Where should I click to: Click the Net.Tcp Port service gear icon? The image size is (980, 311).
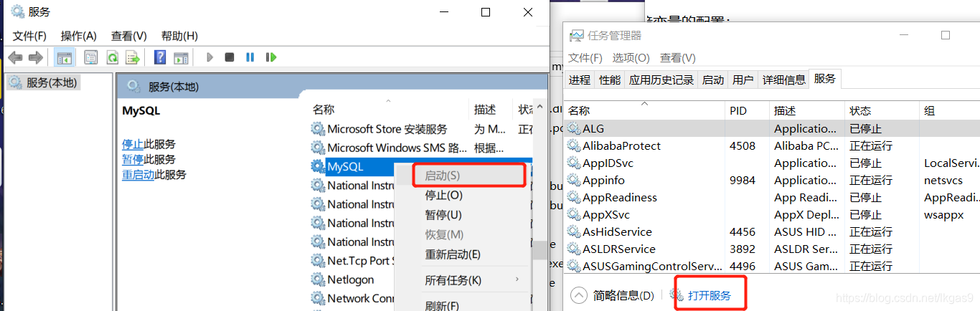317,260
